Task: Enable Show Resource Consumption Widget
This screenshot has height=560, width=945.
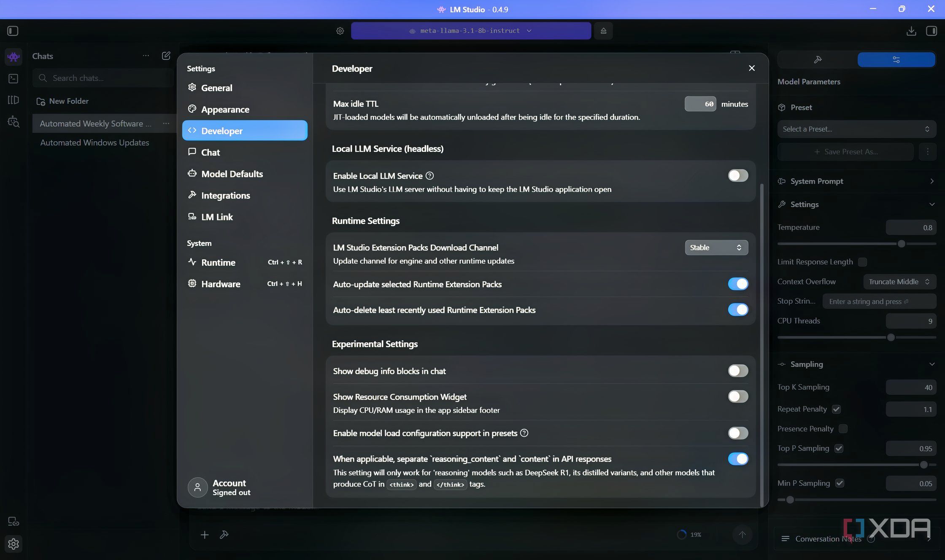Action: pyautogui.click(x=738, y=396)
